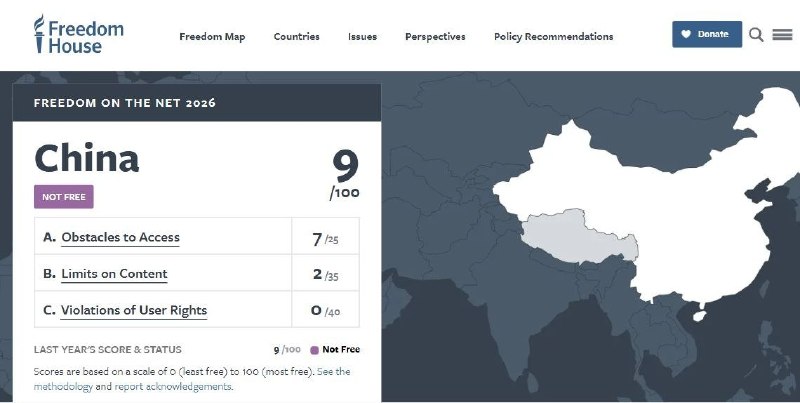
Task: Open the Policy Recommendations menu item
Action: coord(554,37)
